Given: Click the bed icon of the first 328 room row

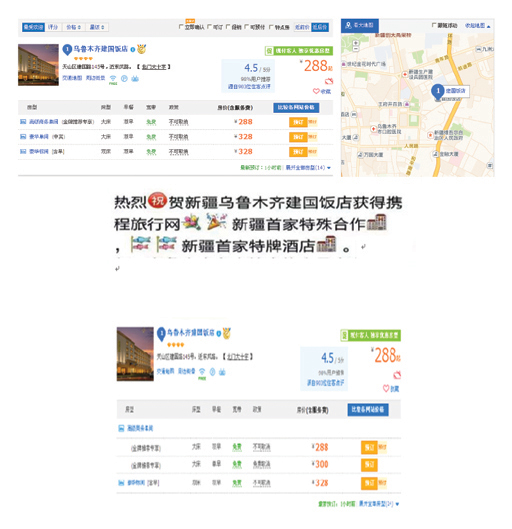Looking at the screenshot, I should [x=23, y=137].
